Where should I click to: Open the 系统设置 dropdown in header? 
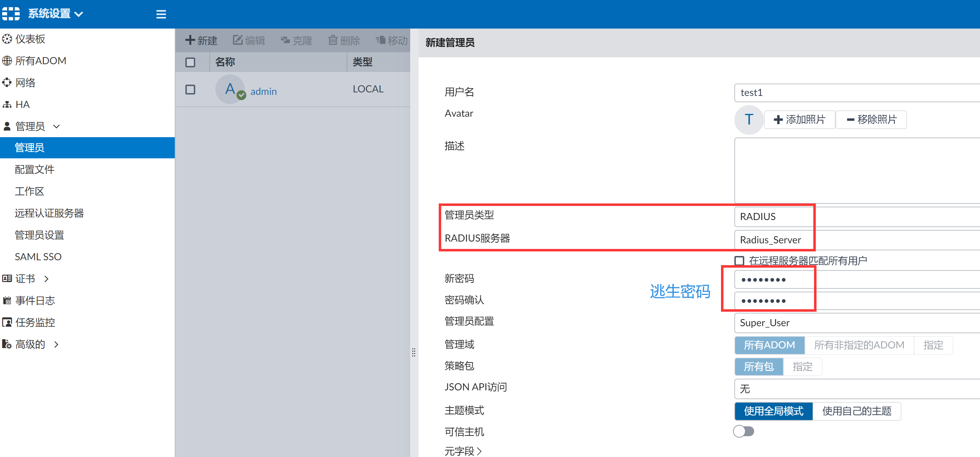[56, 14]
